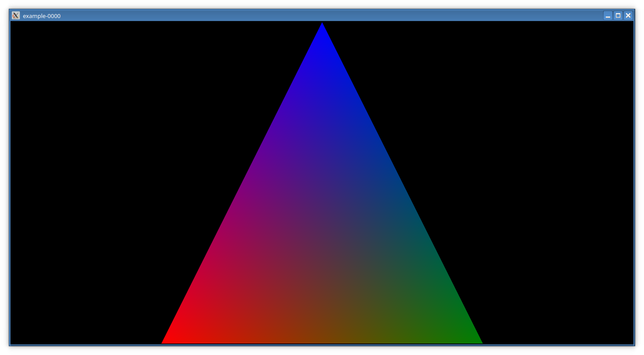
Task: Minimize the example-0000 window
Action: (x=608, y=15)
